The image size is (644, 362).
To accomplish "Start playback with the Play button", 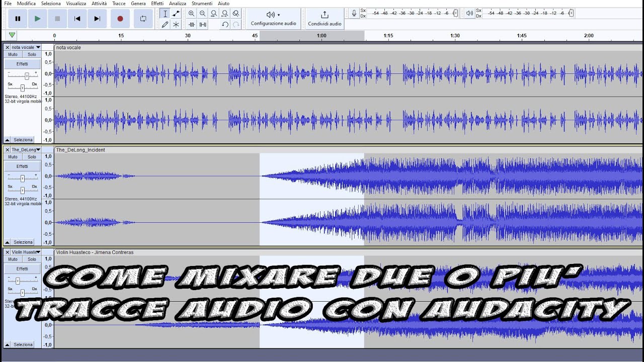I will pyautogui.click(x=37, y=19).
